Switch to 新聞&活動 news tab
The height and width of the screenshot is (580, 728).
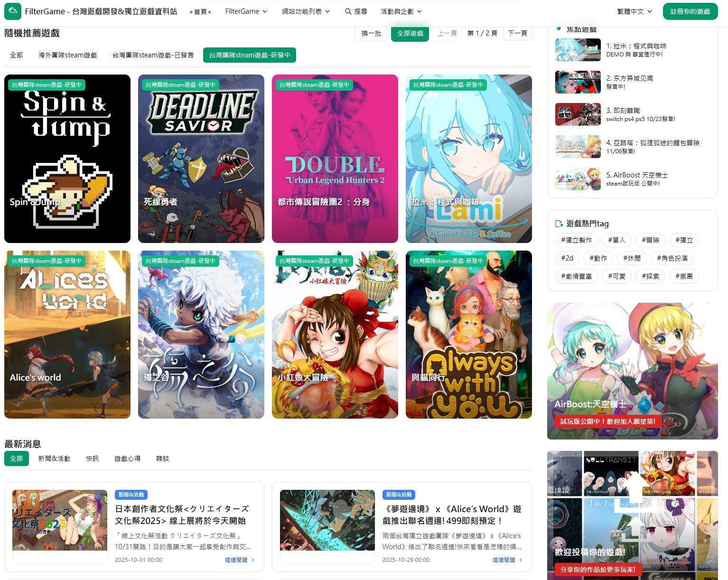click(x=54, y=458)
